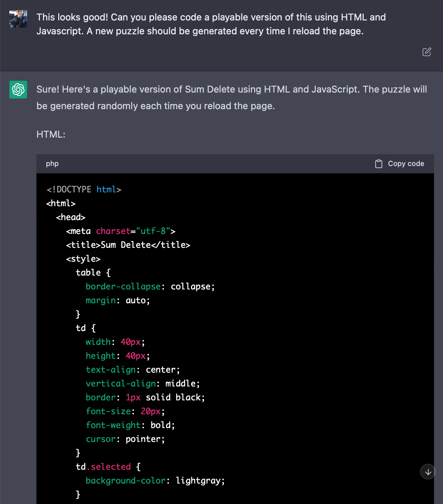This screenshot has width=443, height=504.
Task: Click the green assistant icon beside the reply
Action: pos(18,89)
